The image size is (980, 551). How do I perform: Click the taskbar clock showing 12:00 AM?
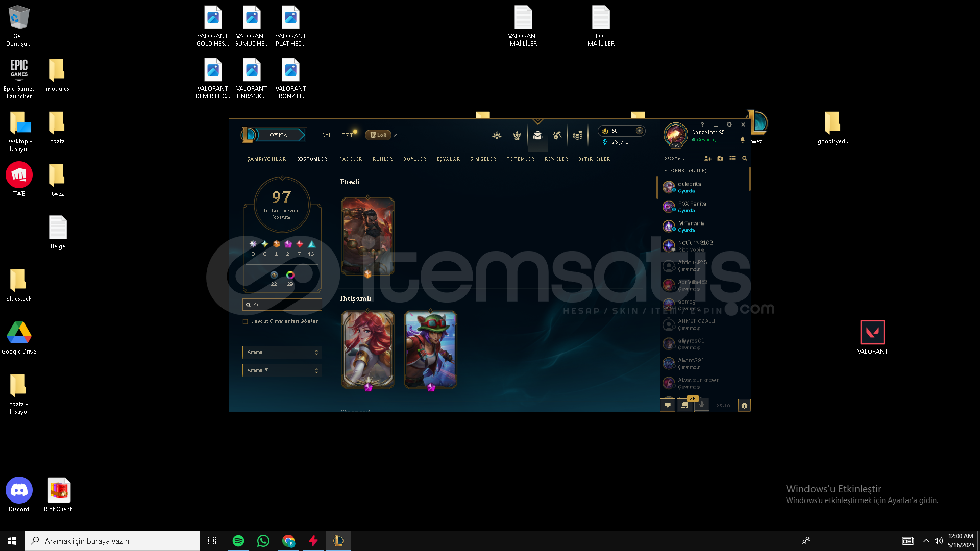pos(961,541)
